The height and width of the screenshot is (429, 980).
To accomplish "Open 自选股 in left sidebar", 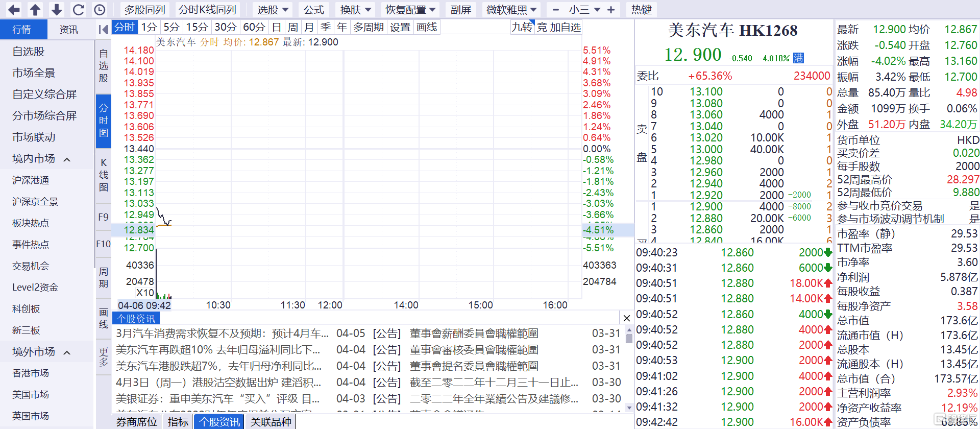I will tap(29, 52).
